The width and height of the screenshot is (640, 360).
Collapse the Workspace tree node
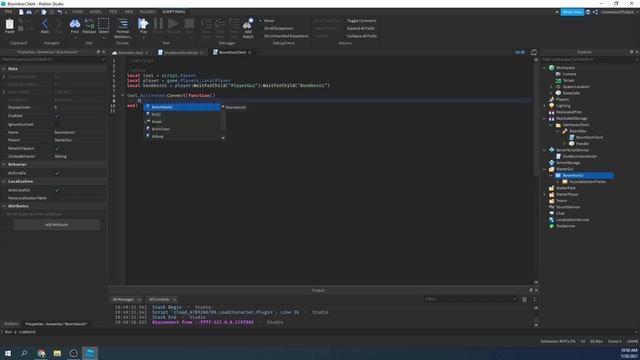coord(544,68)
